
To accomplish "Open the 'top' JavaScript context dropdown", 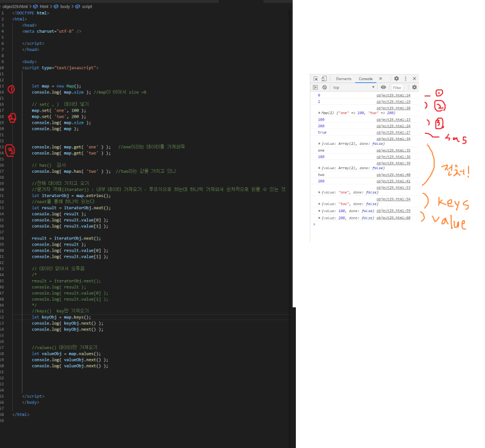I will tap(353, 87).
